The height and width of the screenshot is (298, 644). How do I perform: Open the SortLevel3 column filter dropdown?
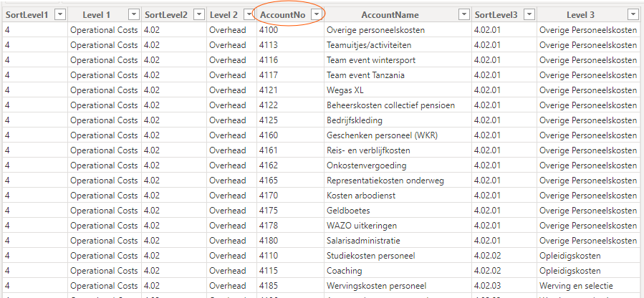click(x=530, y=15)
